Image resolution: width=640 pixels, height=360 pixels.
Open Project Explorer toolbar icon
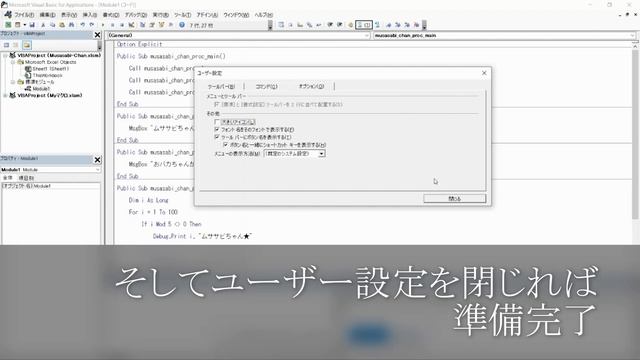142,25
